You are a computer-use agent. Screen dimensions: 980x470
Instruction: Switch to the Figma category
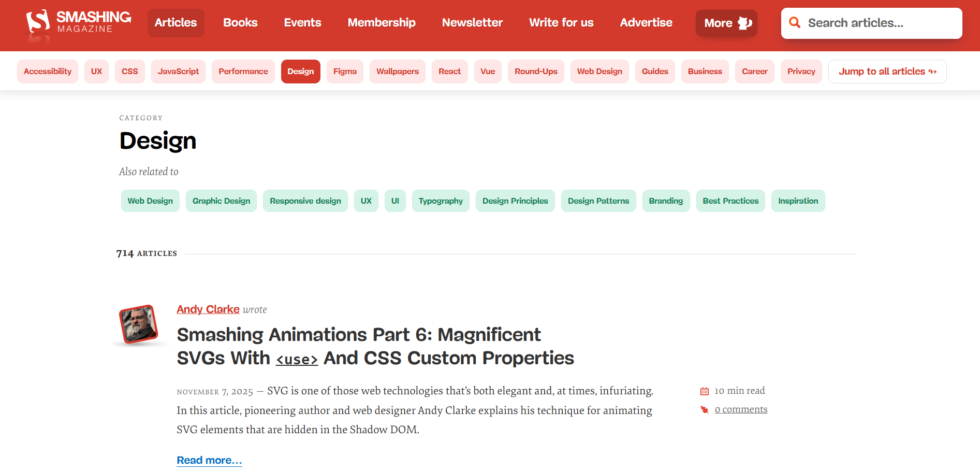(345, 72)
